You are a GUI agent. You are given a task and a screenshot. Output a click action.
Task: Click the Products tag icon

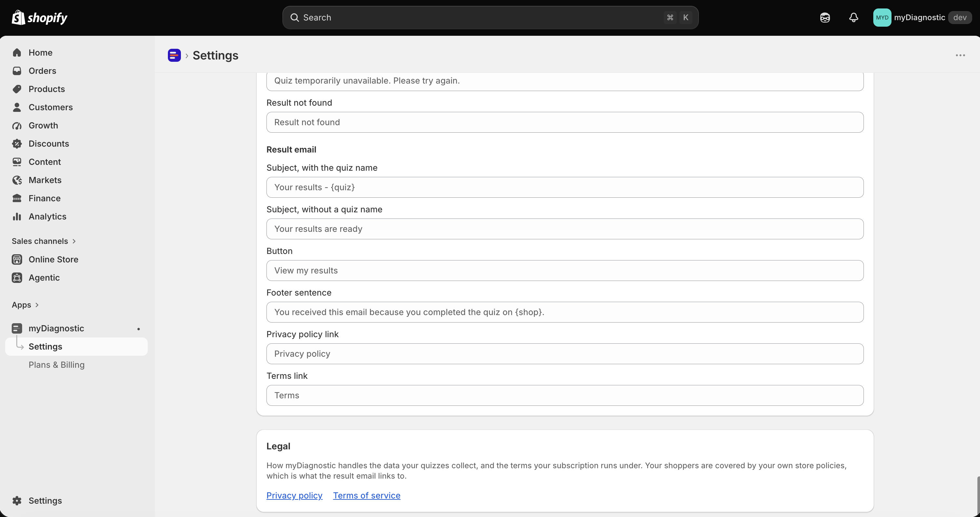(17, 89)
